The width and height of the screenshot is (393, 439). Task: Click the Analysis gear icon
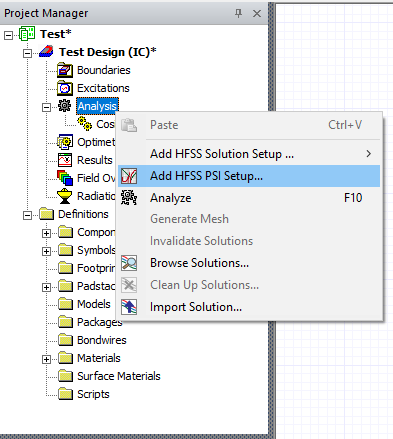[x=64, y=105]
